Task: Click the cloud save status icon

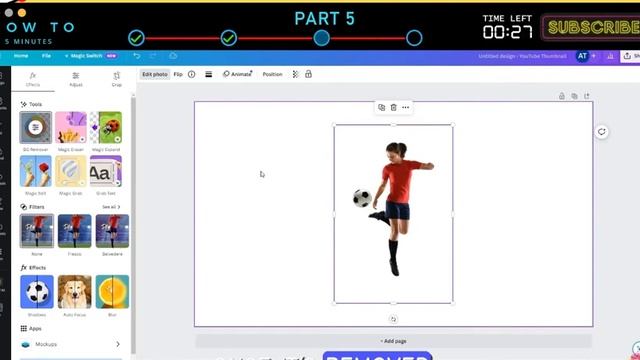Action: [x=173, y=56]
